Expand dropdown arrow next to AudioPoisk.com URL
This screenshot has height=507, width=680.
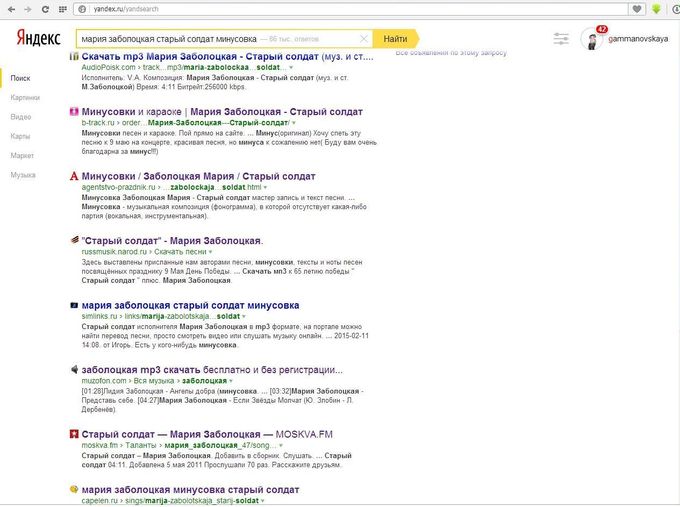coord(291,68)
